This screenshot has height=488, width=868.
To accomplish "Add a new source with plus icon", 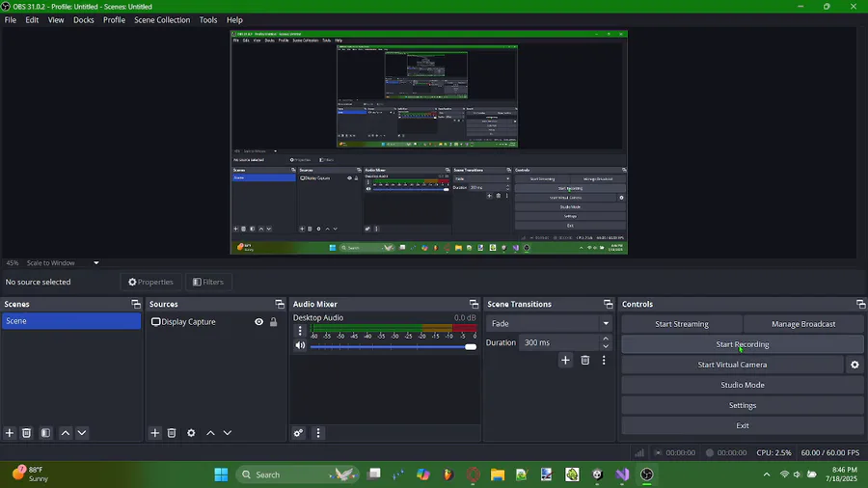I will tap(155, 433).
